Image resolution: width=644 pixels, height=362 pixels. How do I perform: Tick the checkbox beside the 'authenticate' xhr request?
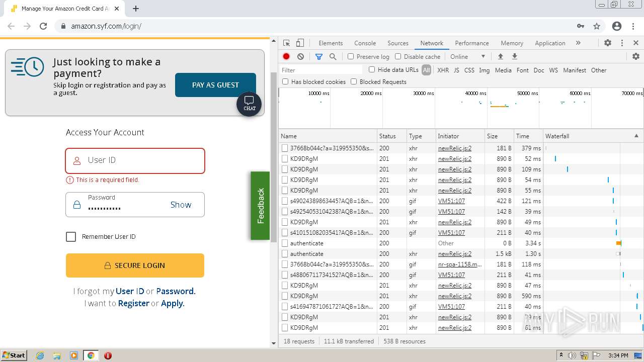[285, 254]
